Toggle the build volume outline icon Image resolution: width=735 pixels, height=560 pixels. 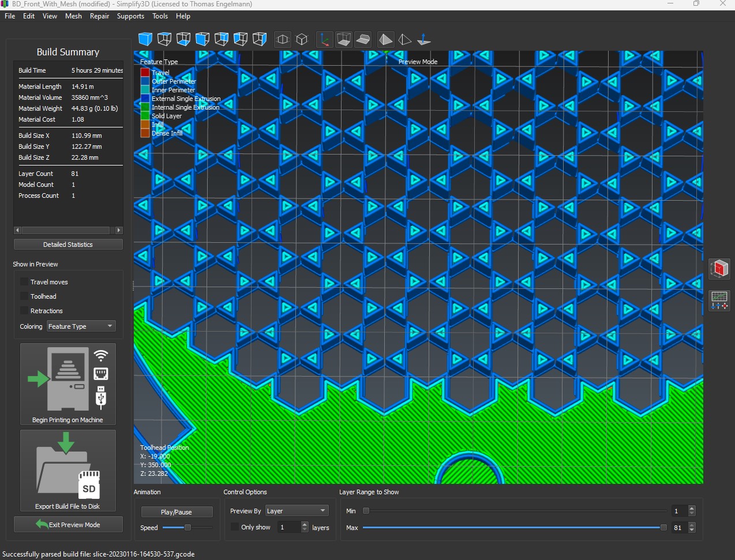coord(344,39)
